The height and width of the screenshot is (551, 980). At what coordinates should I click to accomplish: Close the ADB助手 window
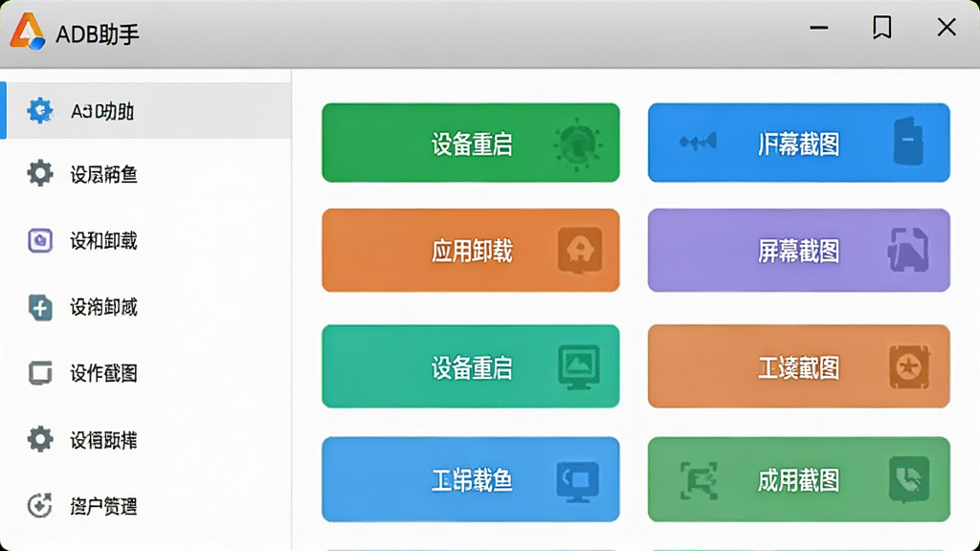[x=947, y=28]
